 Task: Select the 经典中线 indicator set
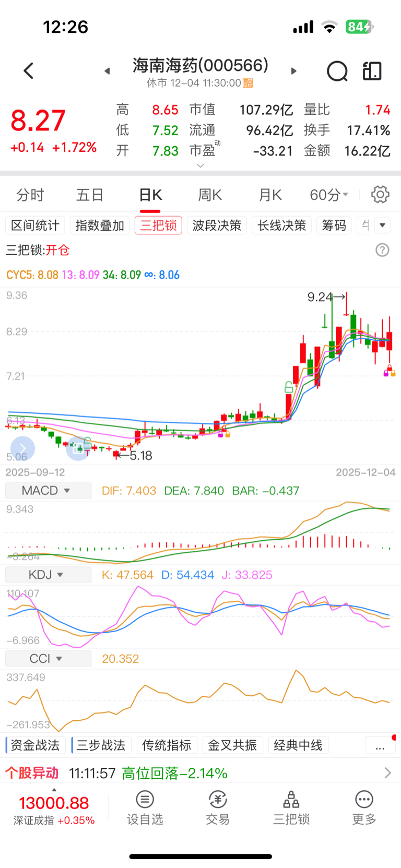(298, 745)
